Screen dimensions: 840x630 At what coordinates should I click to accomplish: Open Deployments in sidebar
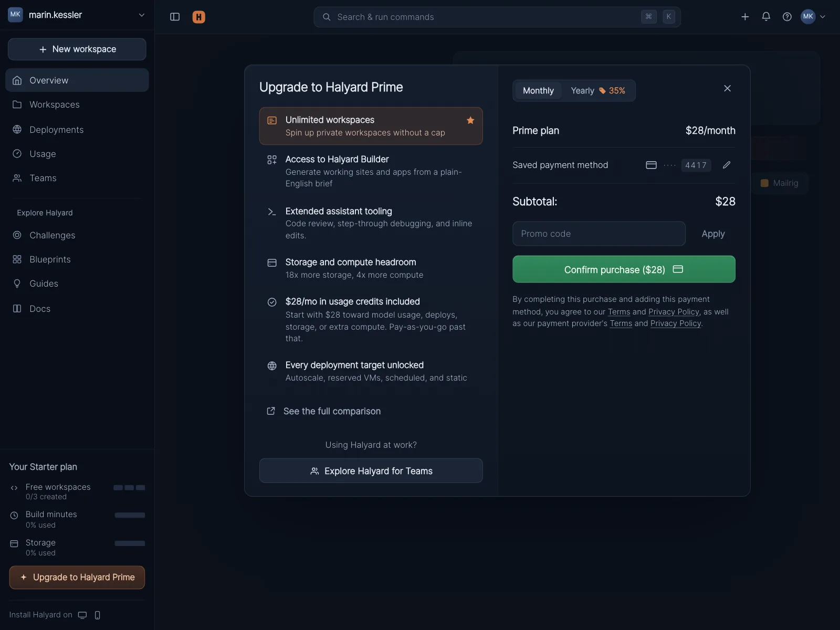[77, 130]
